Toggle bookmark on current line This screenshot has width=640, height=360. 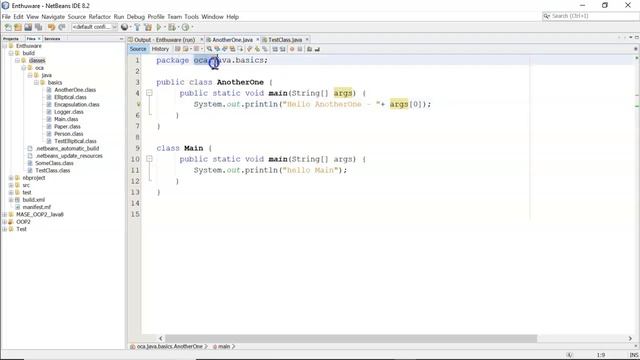point(264,49)
